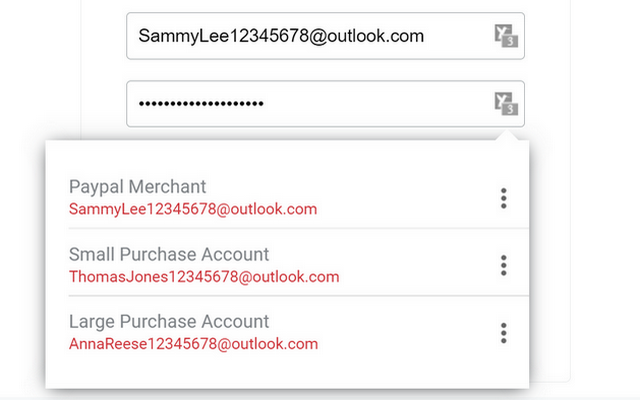Show more options for Large Purchase Account

(504, 332)
